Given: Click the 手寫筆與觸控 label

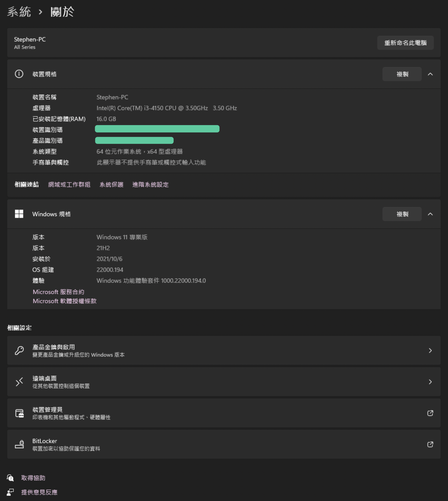Looking at the screenshot, I should 50,162.
